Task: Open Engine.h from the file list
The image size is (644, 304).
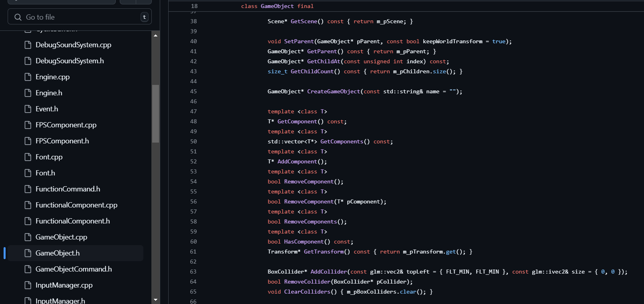Action: [49, 93]
